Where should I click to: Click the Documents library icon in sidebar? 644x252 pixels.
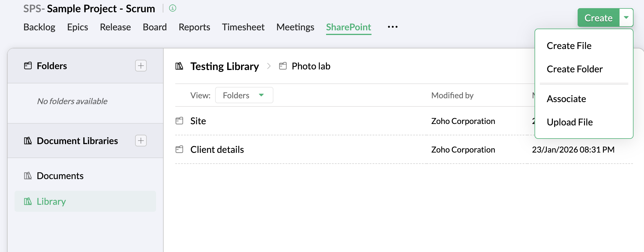click(28, 176)
